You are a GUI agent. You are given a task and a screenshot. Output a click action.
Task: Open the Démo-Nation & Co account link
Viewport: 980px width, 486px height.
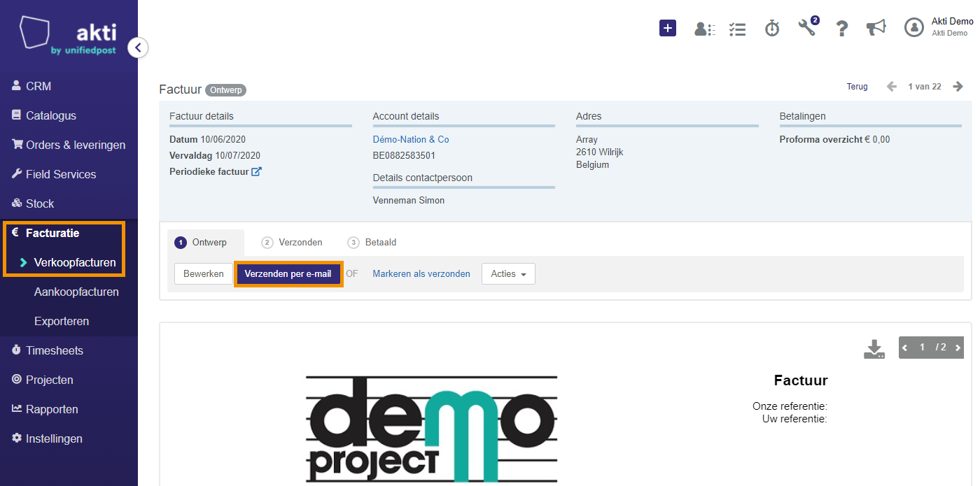tap(411, 140)
